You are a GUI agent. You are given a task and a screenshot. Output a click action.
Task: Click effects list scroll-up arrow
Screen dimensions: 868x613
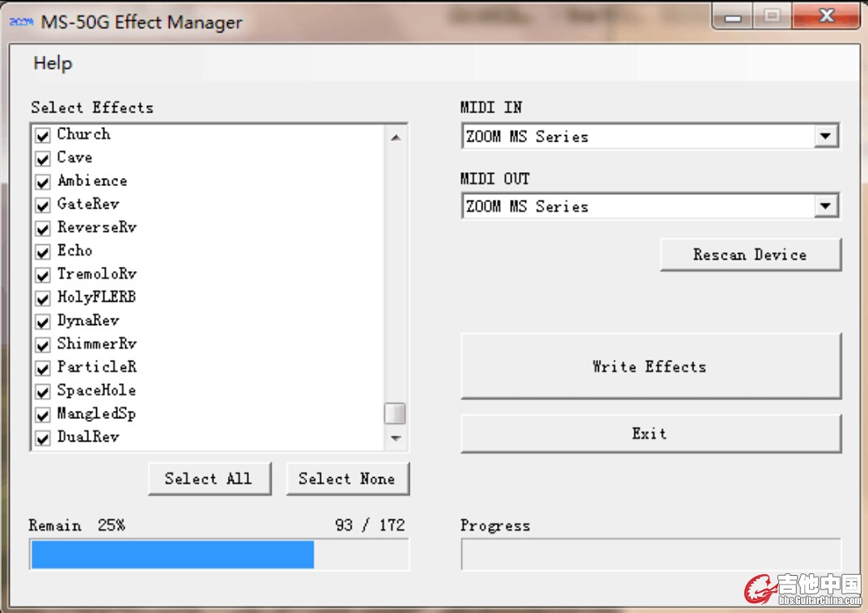click(396, 137)
